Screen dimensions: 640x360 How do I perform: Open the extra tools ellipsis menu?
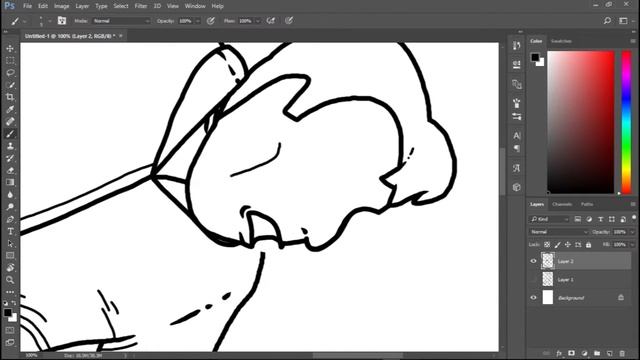click(x=10, y=292)
